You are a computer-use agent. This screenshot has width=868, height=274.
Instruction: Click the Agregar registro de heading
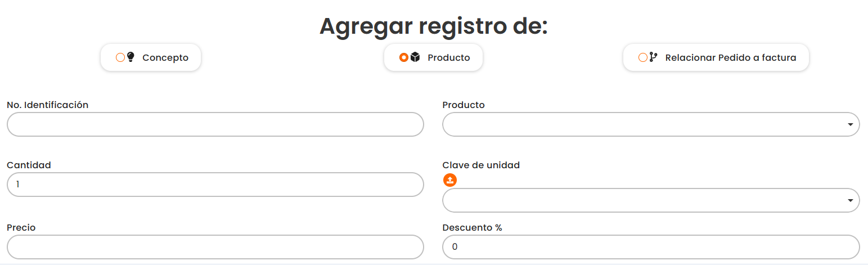(433, 26)
